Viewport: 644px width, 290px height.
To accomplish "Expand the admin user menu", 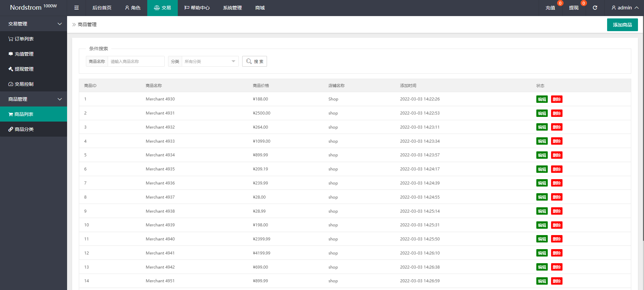I will (625, 8).
